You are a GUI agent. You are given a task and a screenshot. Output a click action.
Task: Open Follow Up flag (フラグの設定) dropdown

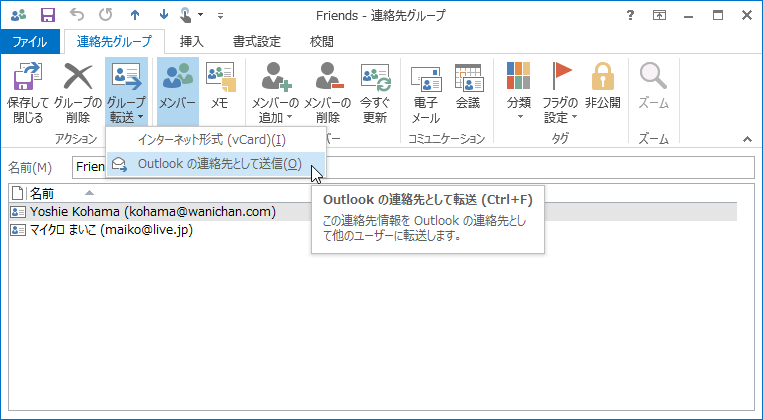coord(560,92)
